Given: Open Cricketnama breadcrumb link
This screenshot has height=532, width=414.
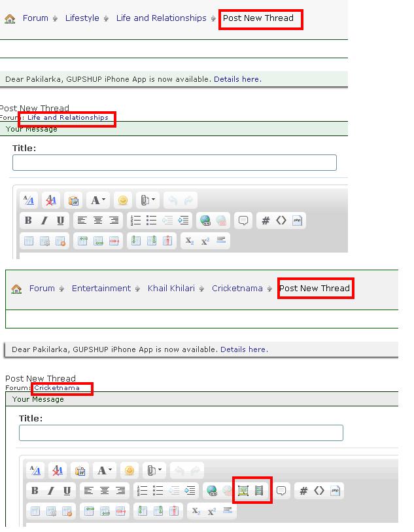Looking at the screenshot, I should click(x=237, y=289).
